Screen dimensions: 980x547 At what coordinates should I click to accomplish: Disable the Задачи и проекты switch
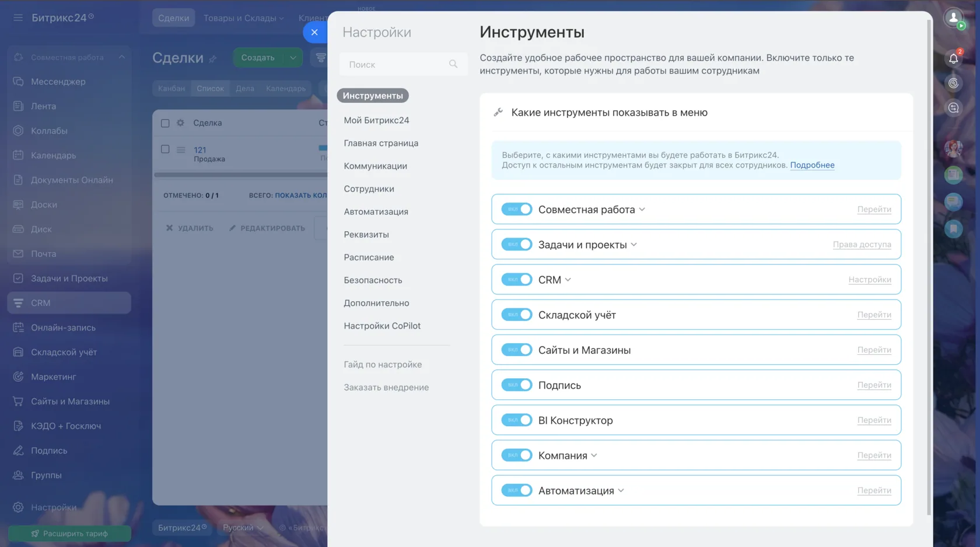click(517, 244)
